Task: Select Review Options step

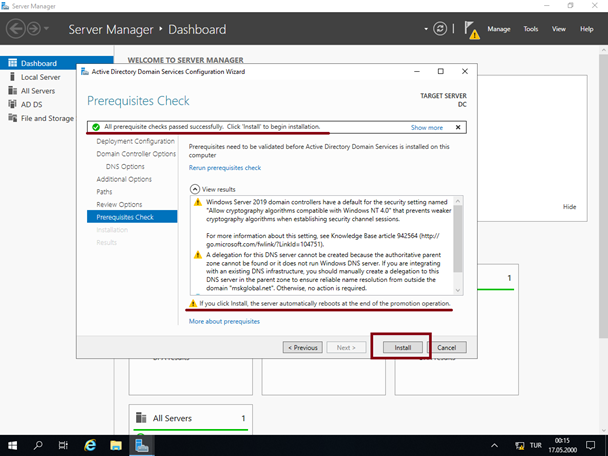Action: coord(119,204)
